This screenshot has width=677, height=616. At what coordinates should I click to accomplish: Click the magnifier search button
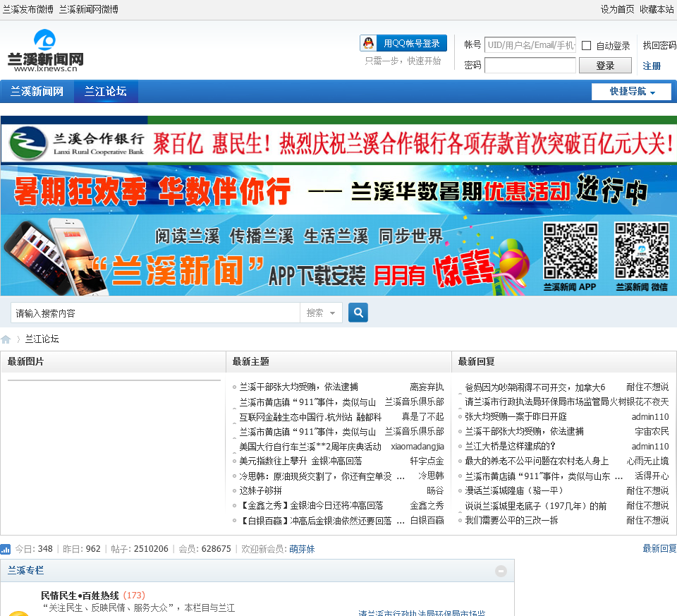[358, 313]
